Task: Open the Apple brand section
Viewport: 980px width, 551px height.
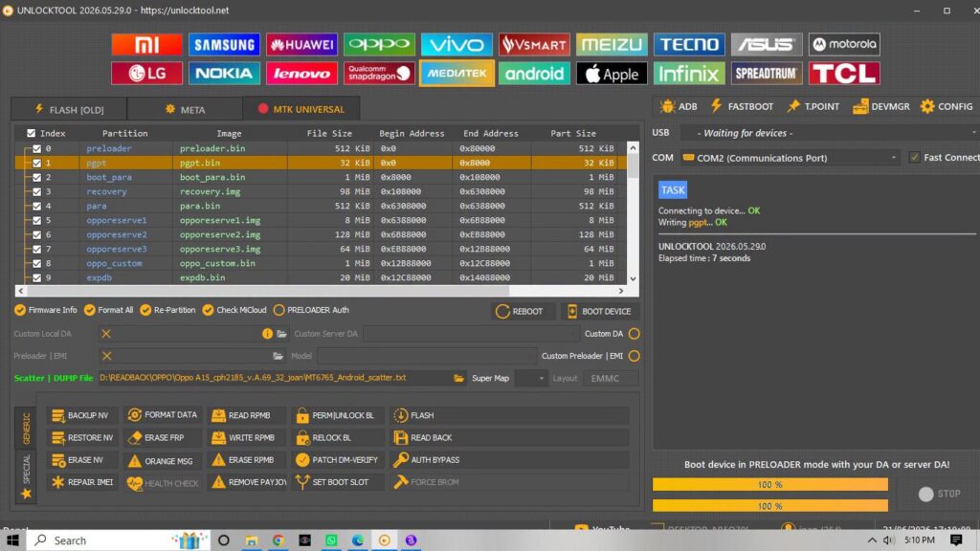Action: click(x=612, y=73)
